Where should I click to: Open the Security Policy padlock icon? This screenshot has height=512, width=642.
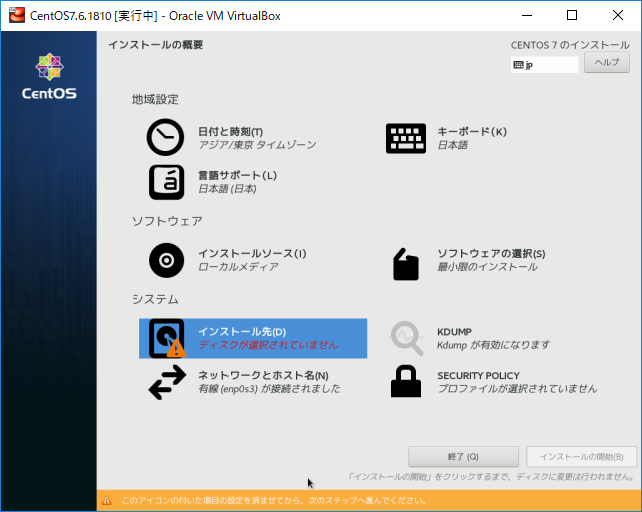click(x=406, y=381)
